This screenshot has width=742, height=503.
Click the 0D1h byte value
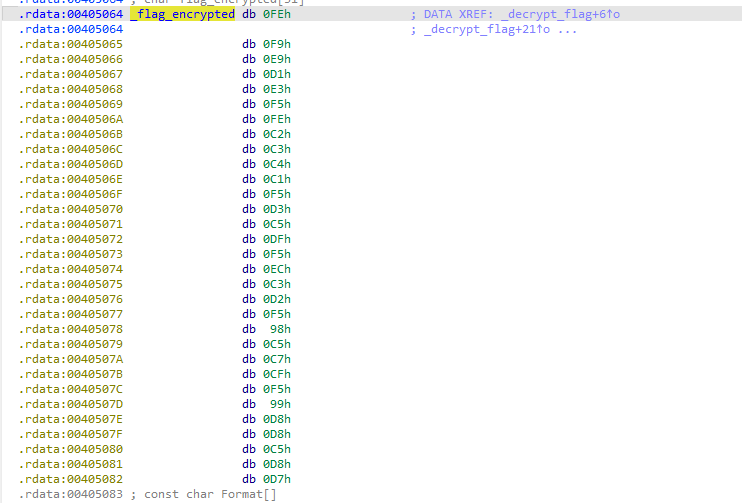(x=277, y=74)
